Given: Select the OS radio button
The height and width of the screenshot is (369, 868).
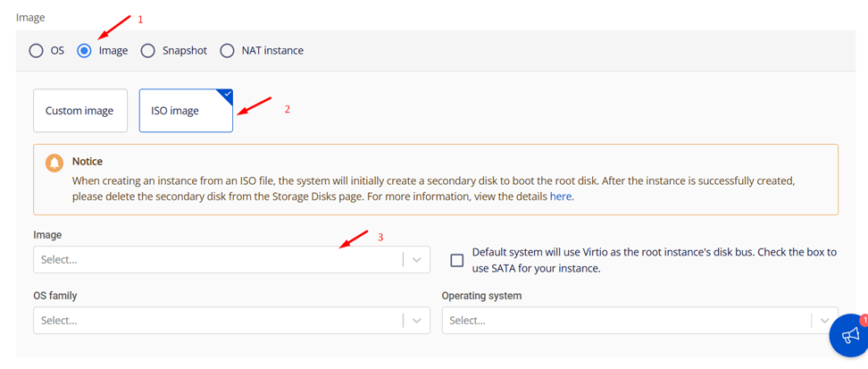Looking at the screenshot, I should point(37,51).
